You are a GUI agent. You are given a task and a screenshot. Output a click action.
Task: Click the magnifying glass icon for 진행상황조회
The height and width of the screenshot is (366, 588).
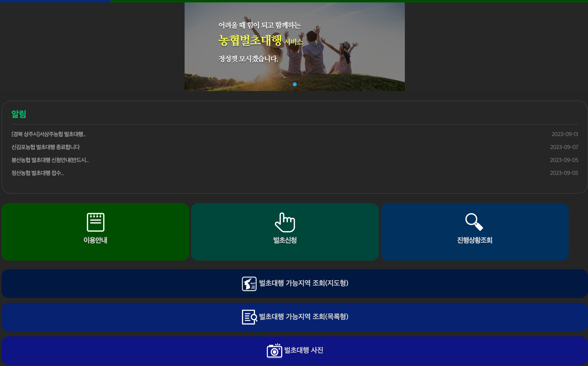pyautogui.click(x=474, y=222)
